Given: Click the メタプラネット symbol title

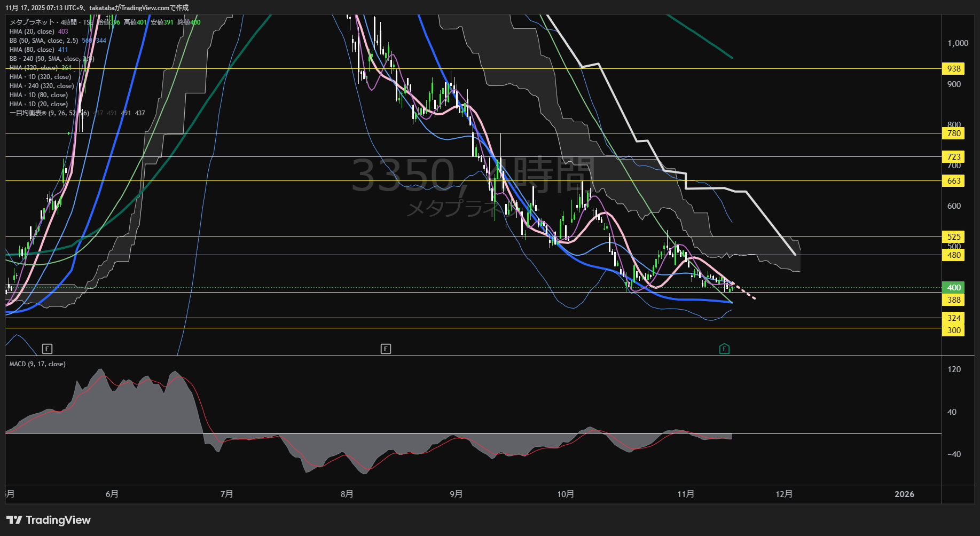Looking at the screenshot, I should coord(32,22).
